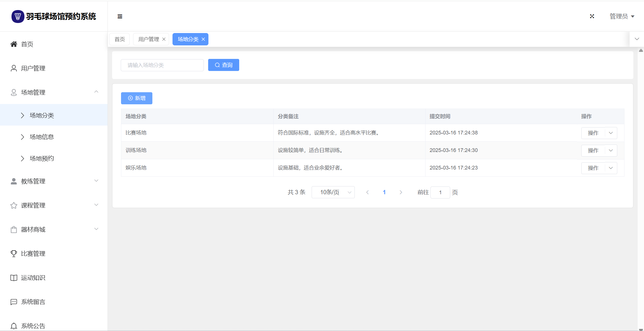Open the 管理员 account dropdown
Screen dimensions: 644x331
click(x=622, y=16)
